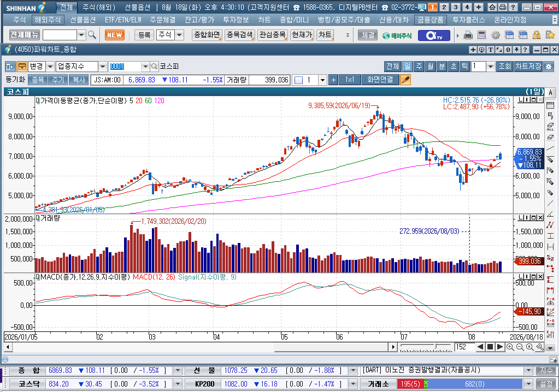Select the 틱 tick period toggle

click(464, 66)
